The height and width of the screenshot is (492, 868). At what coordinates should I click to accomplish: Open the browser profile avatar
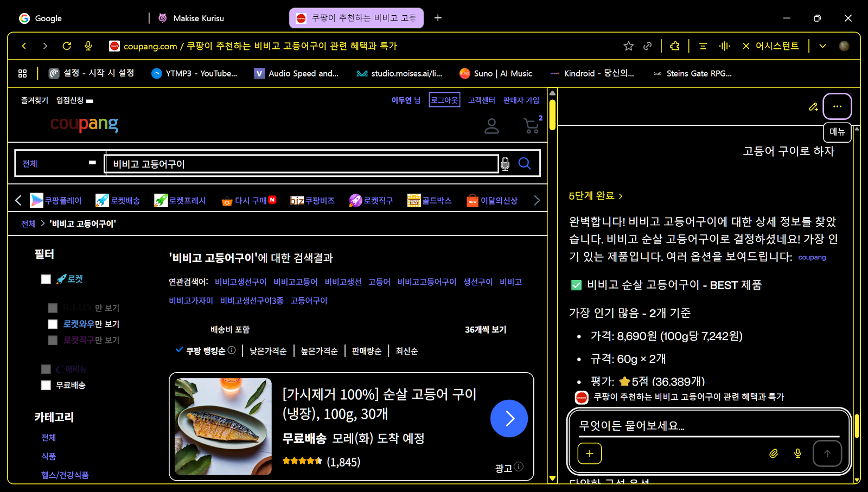click(x=844, y=46)
